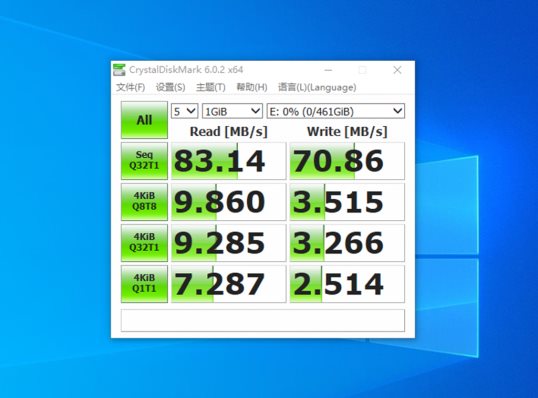Click the Read [MB/s] column header
538x398 pixels.
[229, 132]
